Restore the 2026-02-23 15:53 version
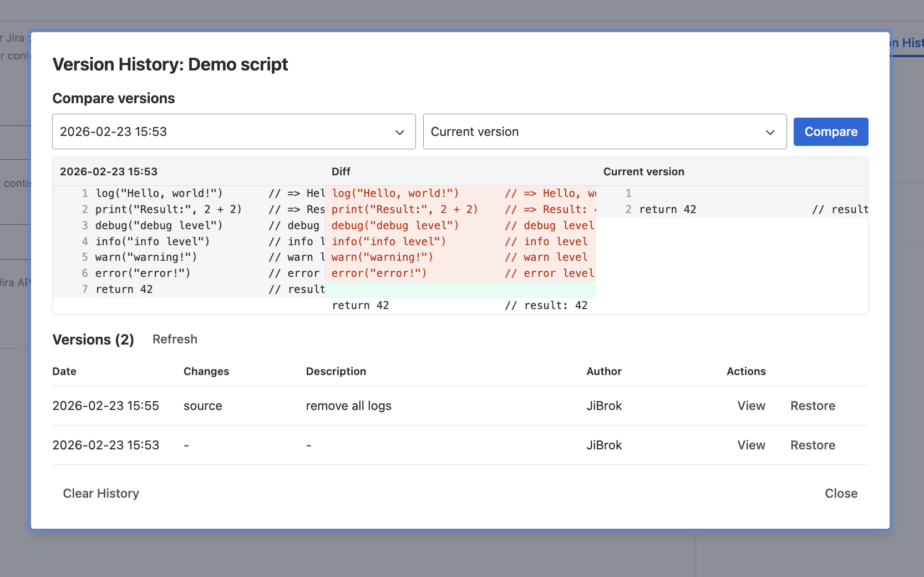This screenshot has width=924, height=577. [813, 445]
